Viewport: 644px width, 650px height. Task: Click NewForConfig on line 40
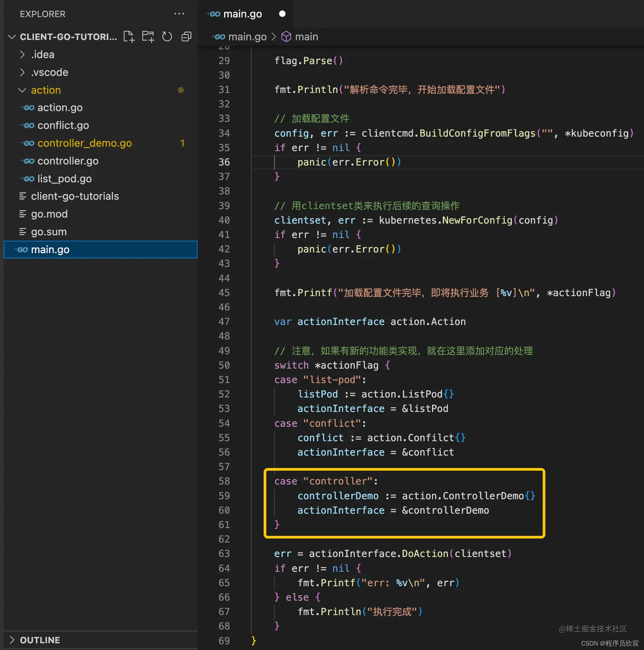(x=477, y=220)
